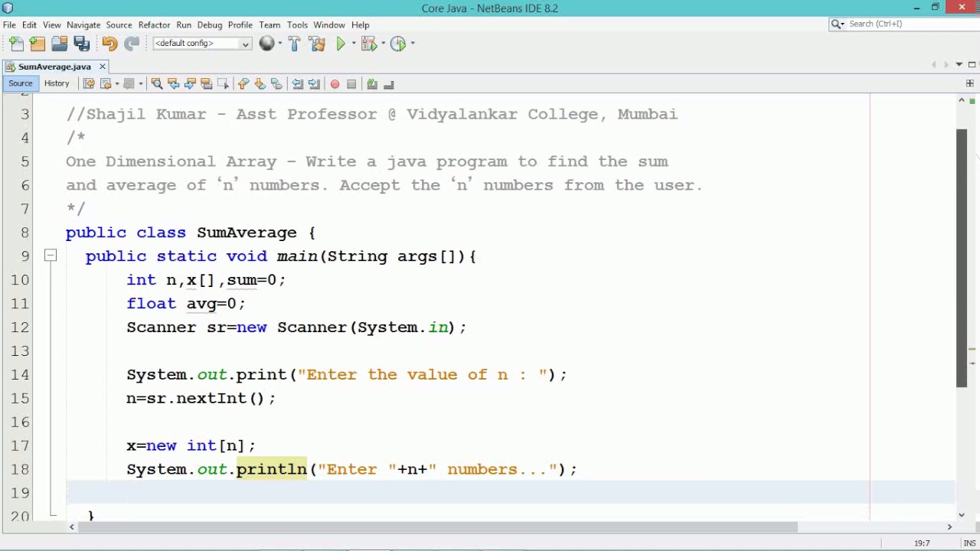This screenshot has width=980, height=551.
Task: Click the INS insert mode indicator
Action: pyautogui.click(x=969, y=543)
